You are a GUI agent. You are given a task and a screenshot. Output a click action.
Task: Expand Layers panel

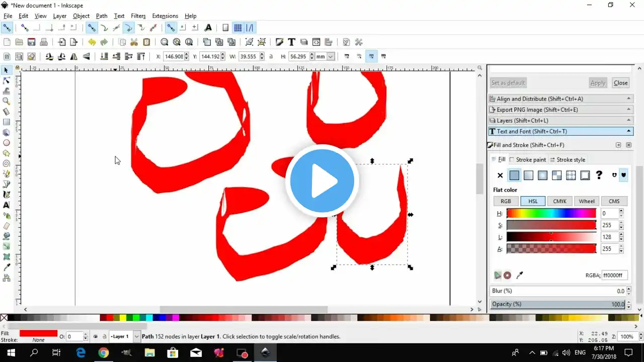tap(560, 121)
